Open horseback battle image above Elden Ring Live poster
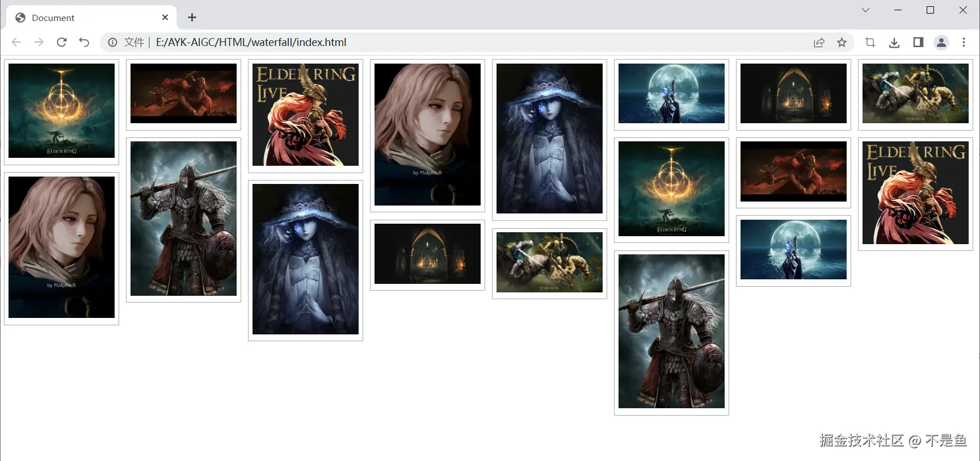980x461 pixels. click(x=915, y=93)
